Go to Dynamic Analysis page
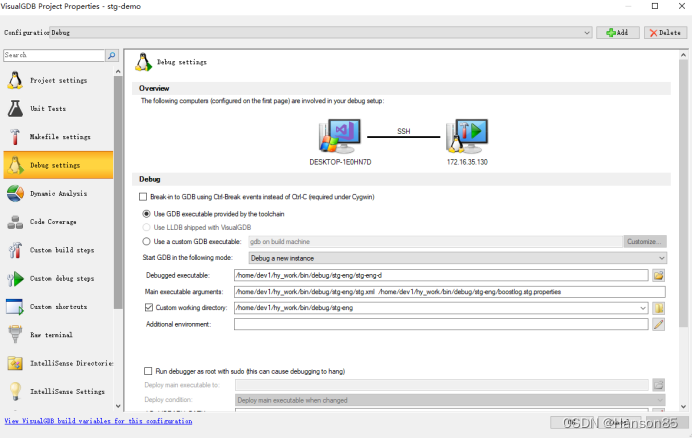Screen dimensions: 693x438 (x=58, y=194)
